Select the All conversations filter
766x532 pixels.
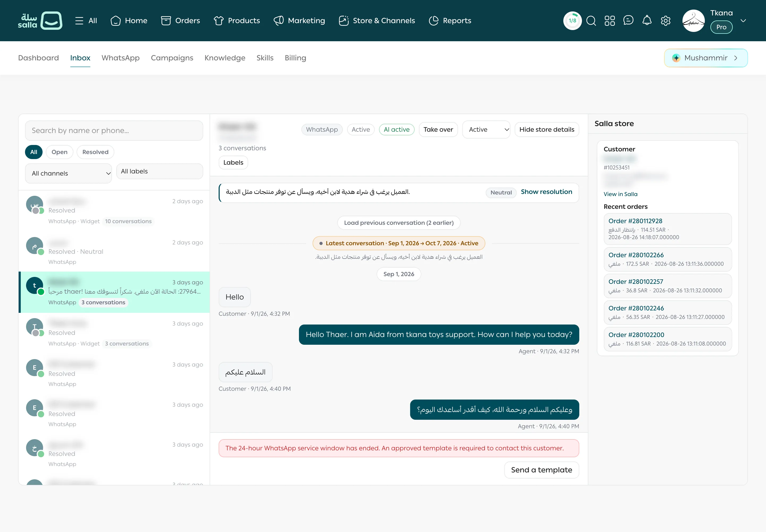34,152
